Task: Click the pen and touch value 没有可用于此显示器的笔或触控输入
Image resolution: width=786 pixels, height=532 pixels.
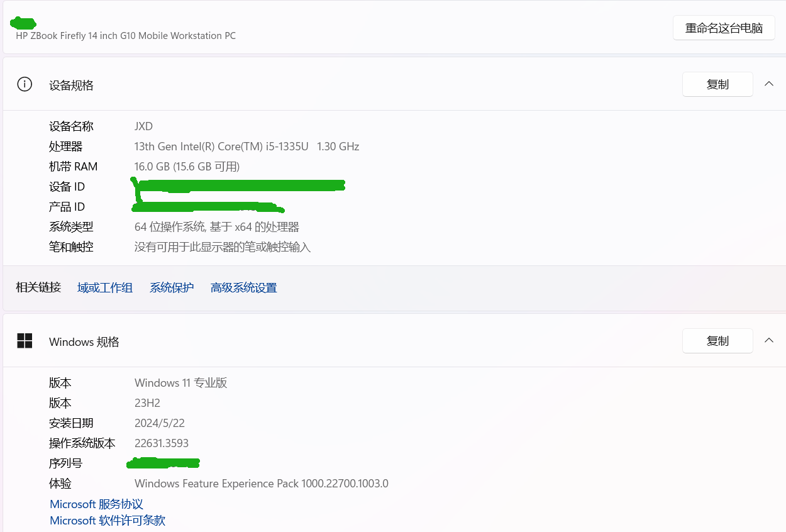Action: (223, 247)
